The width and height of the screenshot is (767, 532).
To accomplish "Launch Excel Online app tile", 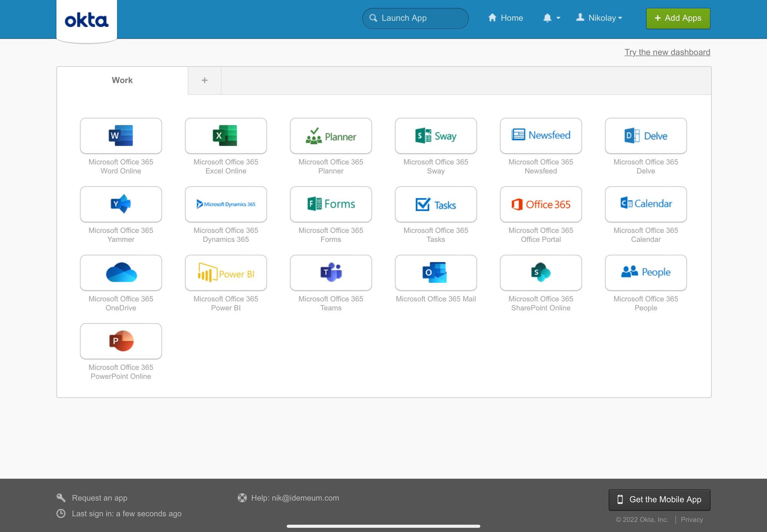I will [226, 136].
